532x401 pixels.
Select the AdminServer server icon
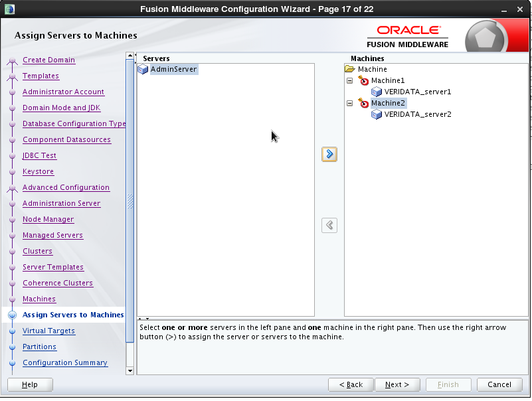point(143,69)
